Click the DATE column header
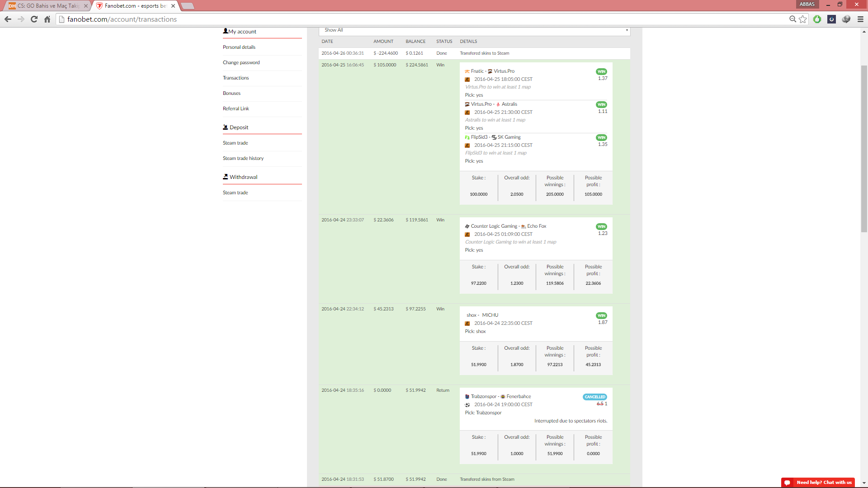The height and width of the screenshot is (488, 868). point(327,42)
